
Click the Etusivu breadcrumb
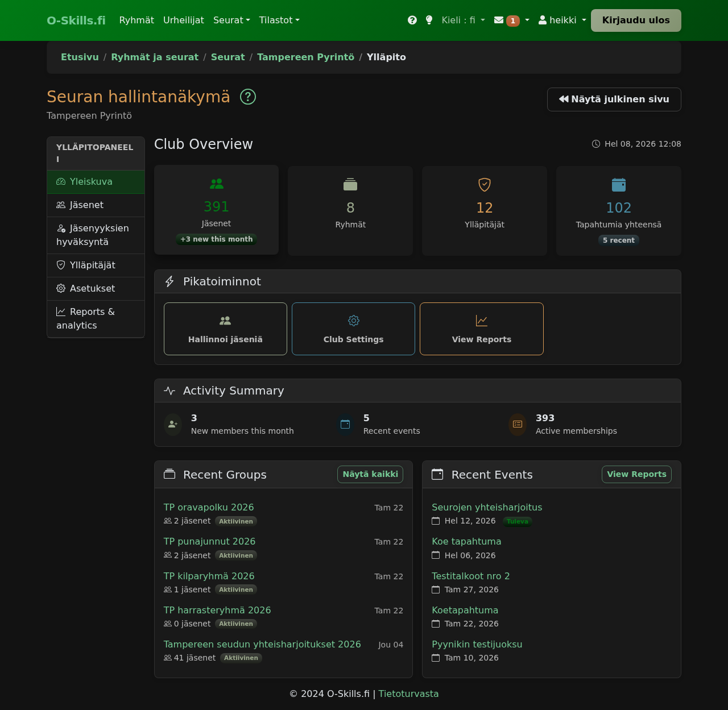(x=80, y=57)
